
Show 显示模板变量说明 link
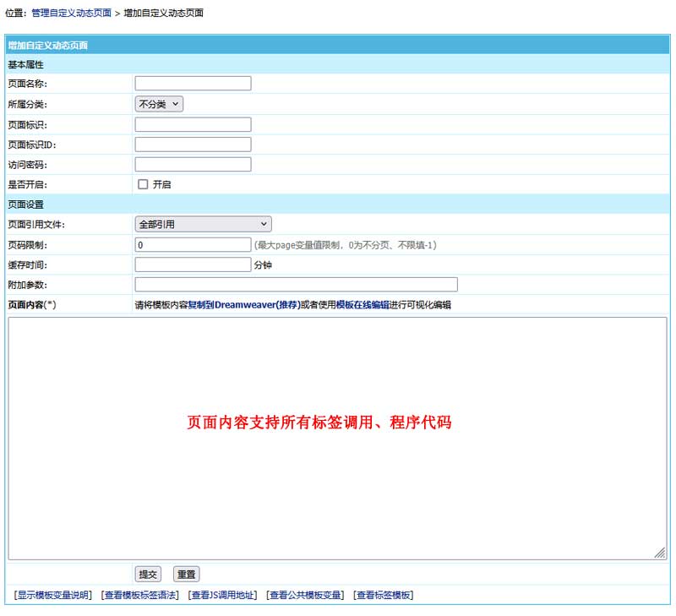[x=52, y=595]
